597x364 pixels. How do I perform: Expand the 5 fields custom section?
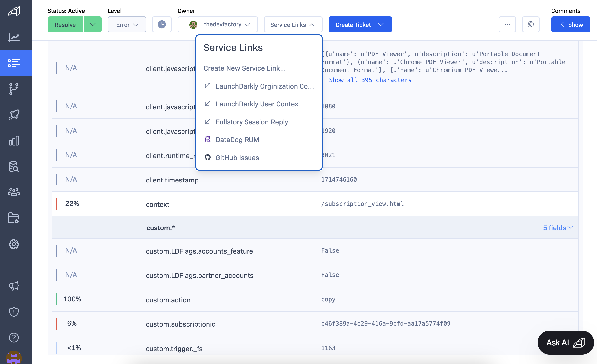tap(558, 228)
